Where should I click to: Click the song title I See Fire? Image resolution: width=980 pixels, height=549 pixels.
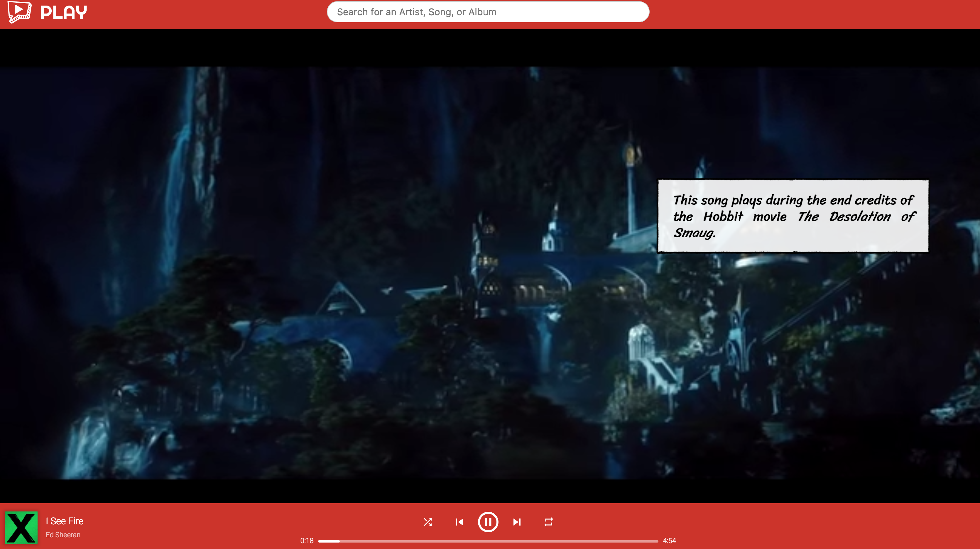(x=64, y=521)
